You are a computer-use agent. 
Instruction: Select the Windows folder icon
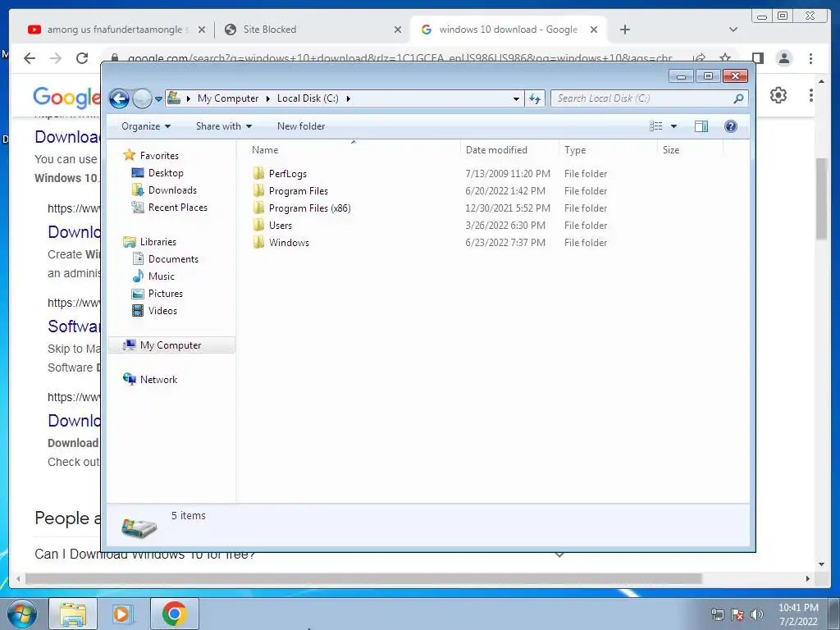(x=258, y=242)
